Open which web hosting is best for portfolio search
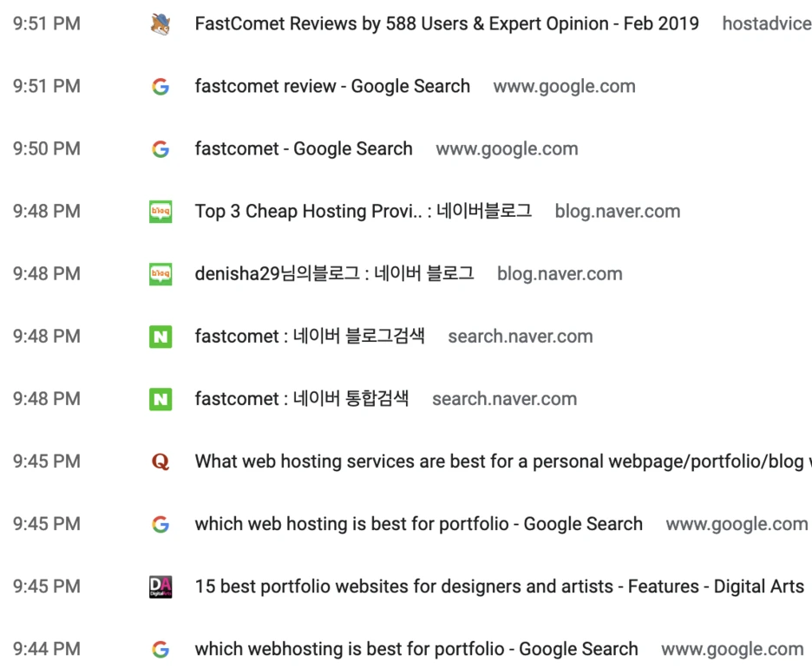This screenshot has height=668, width=812. [419, 523]
